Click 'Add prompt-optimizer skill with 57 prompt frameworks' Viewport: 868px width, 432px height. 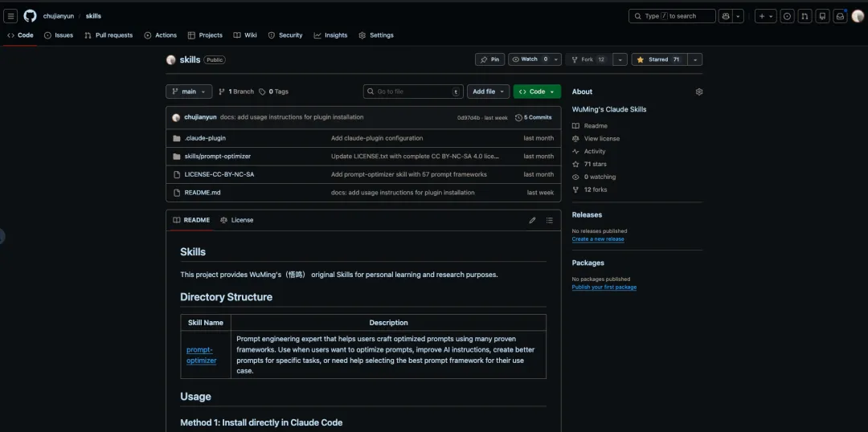point(408,174)
